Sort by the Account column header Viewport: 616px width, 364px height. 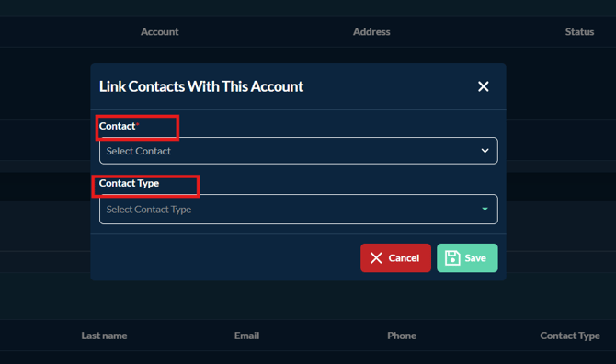pos(159,32)
